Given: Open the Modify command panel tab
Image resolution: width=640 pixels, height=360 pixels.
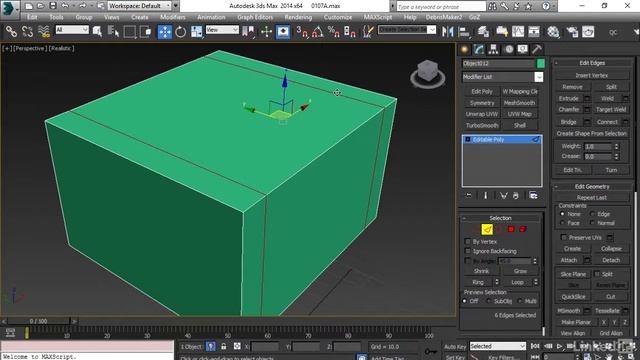Looking at the screenshot, I should click(479, 49).
